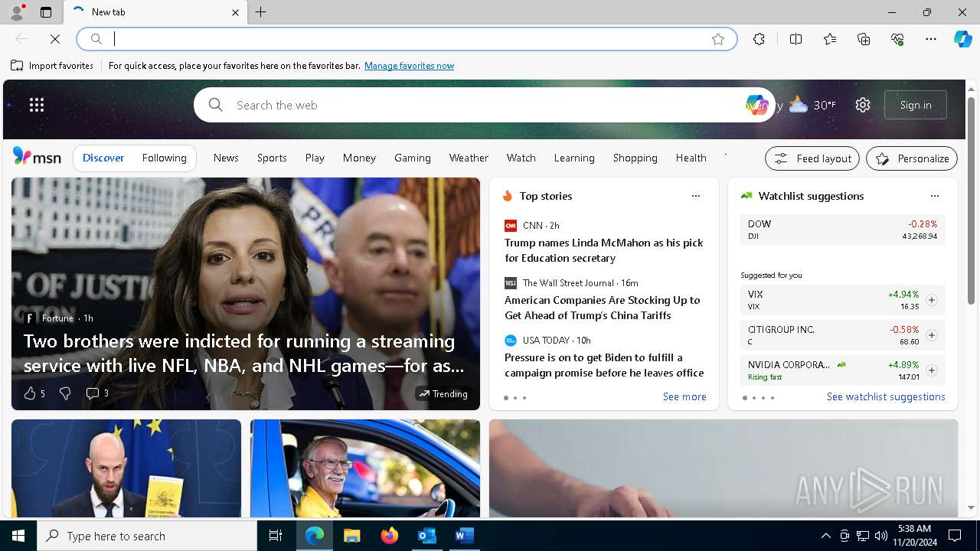
Task: Click Import favorites
Action: (x=52, y=66)
